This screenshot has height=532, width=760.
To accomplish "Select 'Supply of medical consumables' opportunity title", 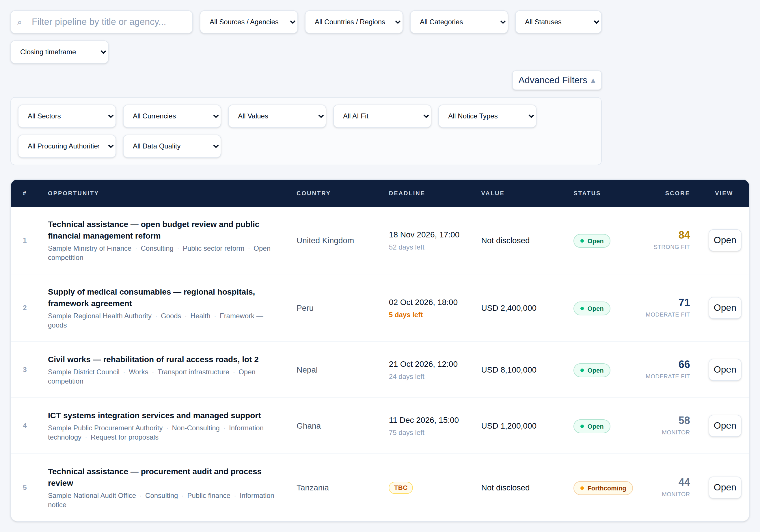I will (x=152, y=297).
